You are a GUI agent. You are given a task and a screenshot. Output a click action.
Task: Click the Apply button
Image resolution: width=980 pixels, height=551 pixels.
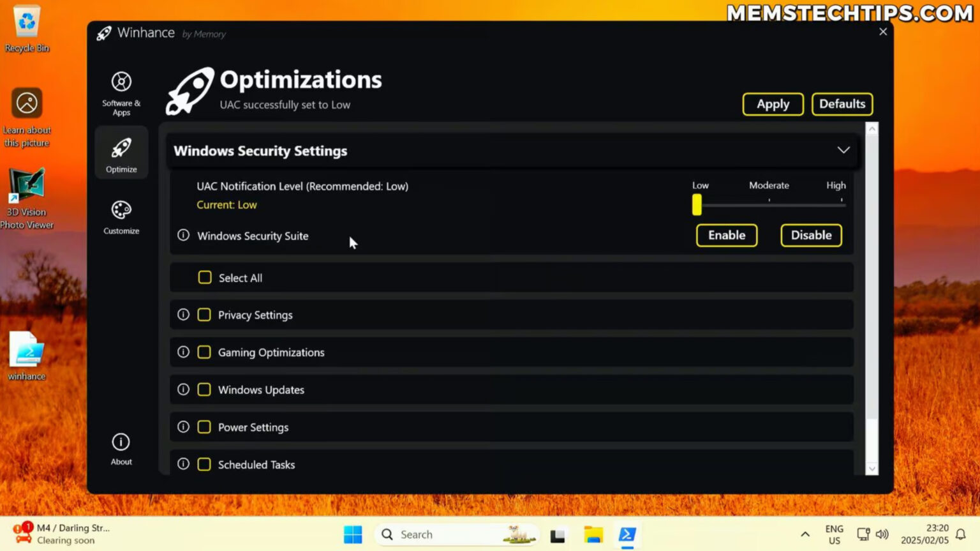click(x=773, y=104)
